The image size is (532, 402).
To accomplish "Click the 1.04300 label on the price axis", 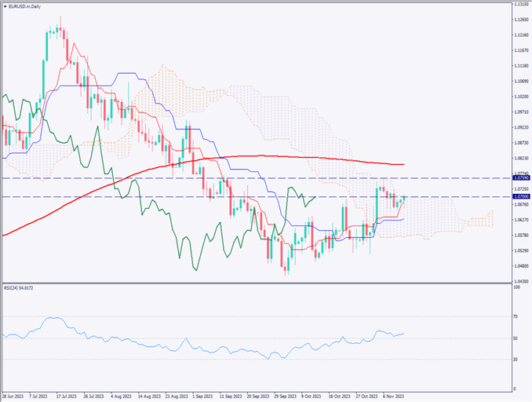I will pos(519,281).
